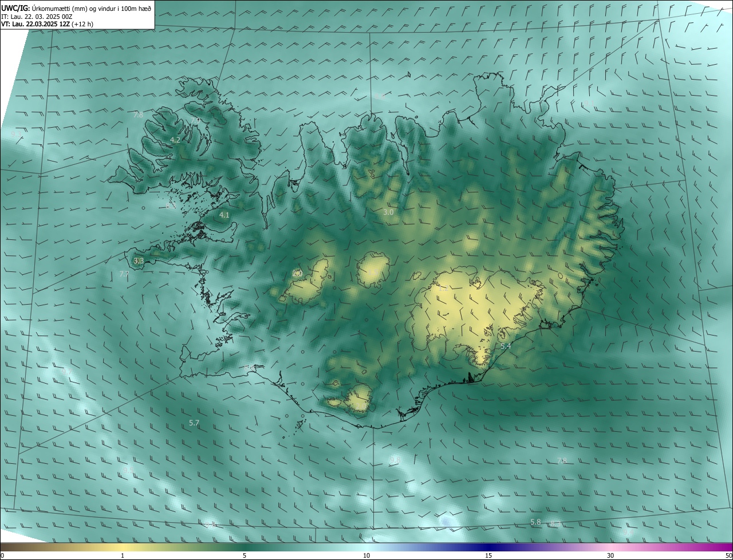Click the 4.1 precipitation value label

point(224,215)
